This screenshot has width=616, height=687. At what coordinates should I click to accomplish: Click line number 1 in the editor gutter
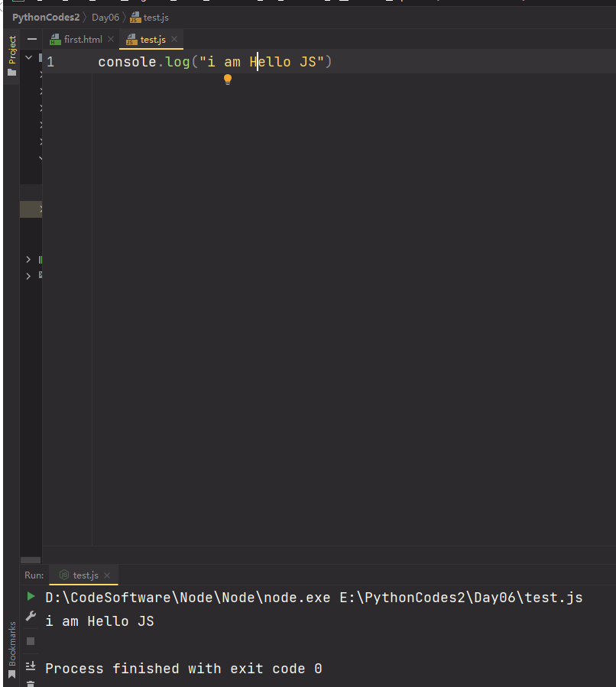tap(50, 61)
